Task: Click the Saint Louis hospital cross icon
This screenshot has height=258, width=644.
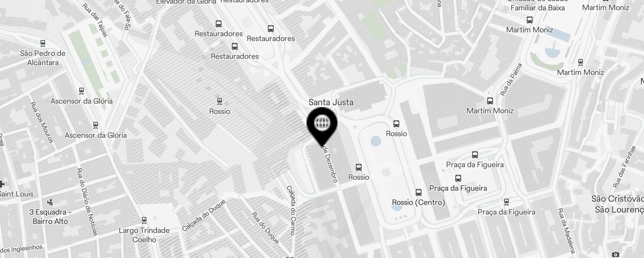Action: 1,184
